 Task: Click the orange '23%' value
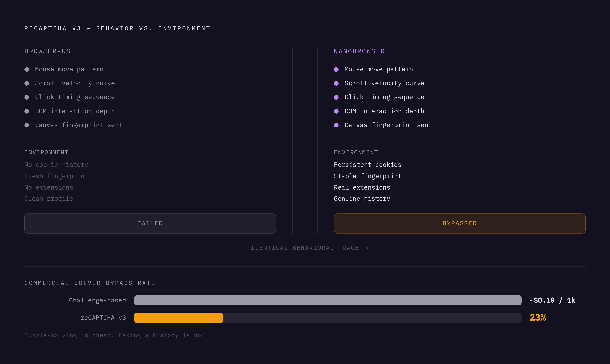coord(538,318)
